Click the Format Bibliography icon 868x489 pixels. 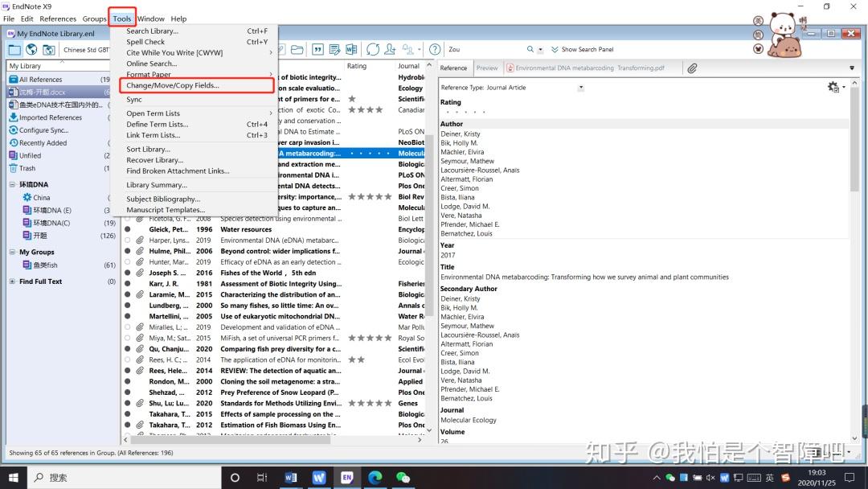[x=334, y=50]
